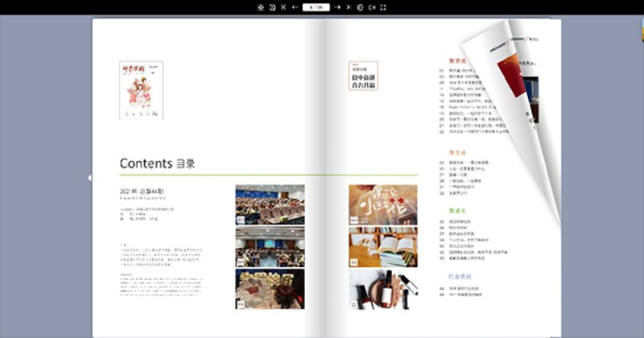The height and width of the screenshot is (338, 644).
Task: Click the red section heading atop contents list
Action: [457, 61]
